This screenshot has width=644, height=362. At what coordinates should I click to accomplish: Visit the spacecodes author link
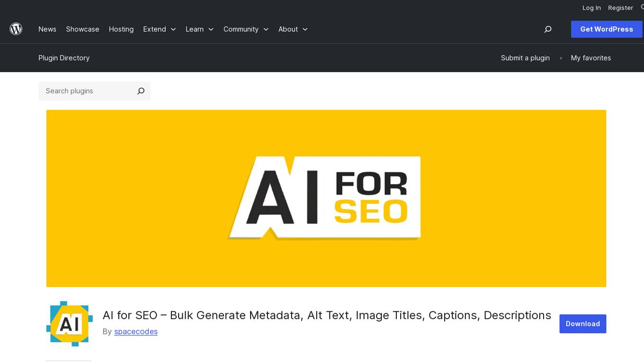[x=136, y=332]
